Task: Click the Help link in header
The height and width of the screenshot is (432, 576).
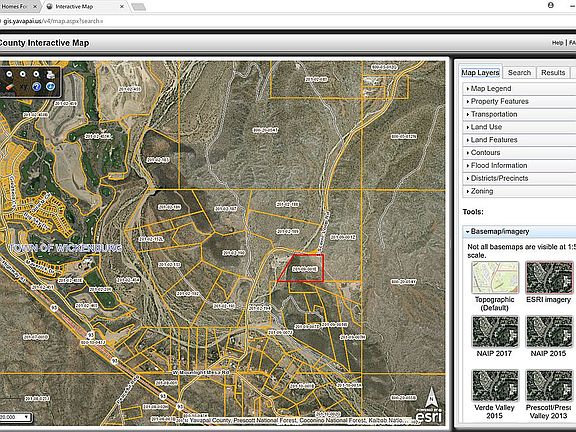Action: [x=557, y=43]
